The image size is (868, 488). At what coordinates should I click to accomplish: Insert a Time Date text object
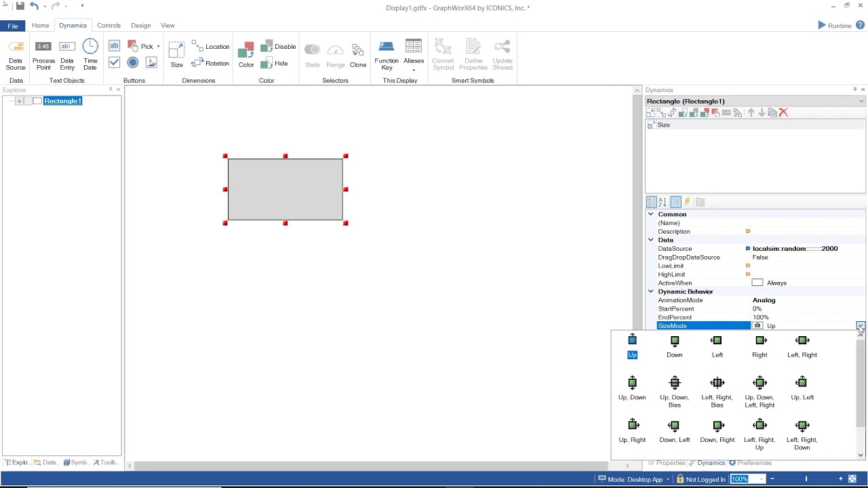tap(90, 55)
